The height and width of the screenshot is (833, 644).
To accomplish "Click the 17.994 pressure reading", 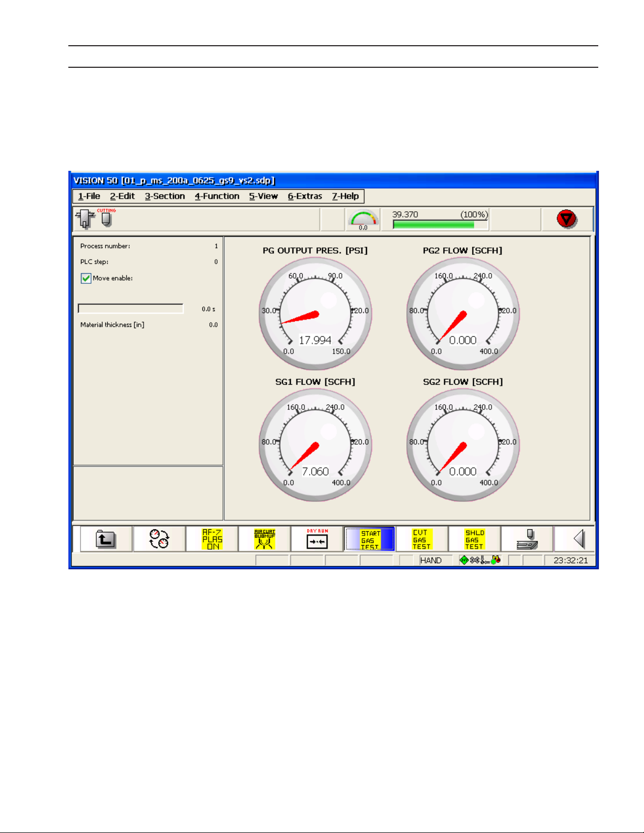I will point(315,340).
